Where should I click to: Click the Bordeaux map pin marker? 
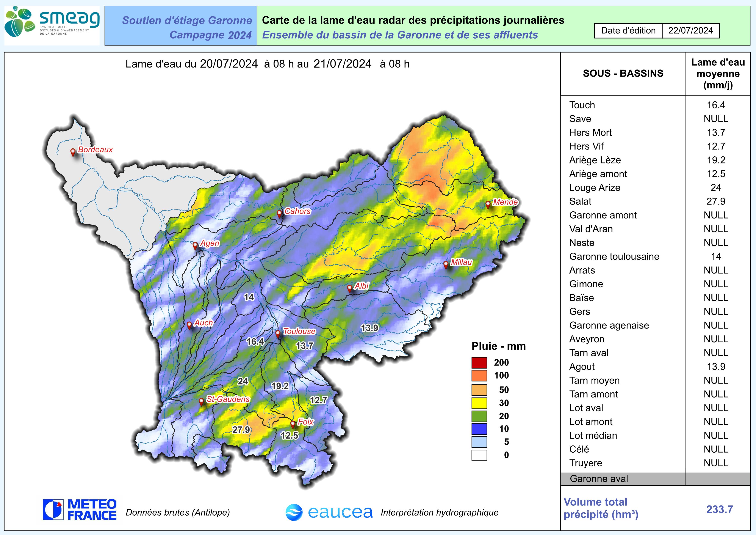coord(73,152)
